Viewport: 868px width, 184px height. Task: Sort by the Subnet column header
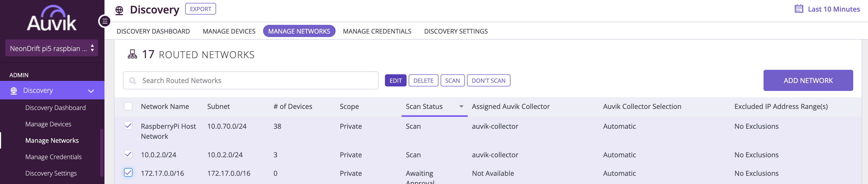[x=218, y=106]
